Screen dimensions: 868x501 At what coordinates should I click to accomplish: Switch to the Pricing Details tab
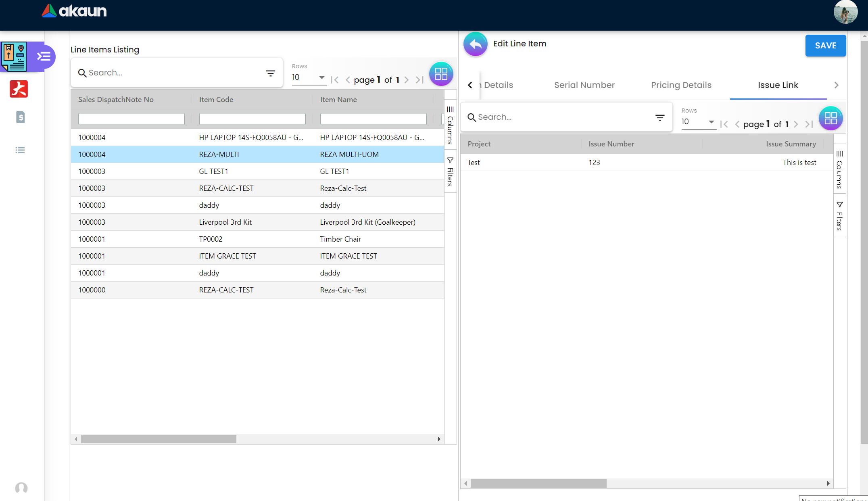pyautogui.click(x=681, y=85)
